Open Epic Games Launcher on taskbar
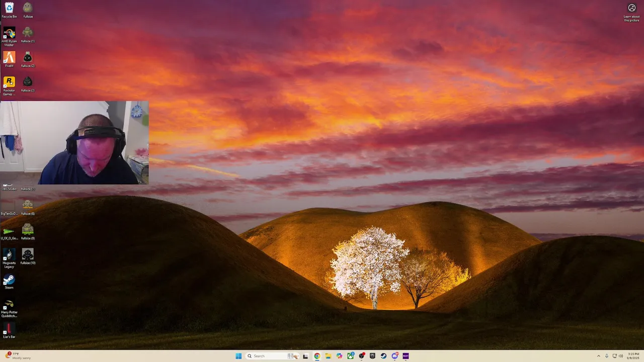 (x=372, y=356)
